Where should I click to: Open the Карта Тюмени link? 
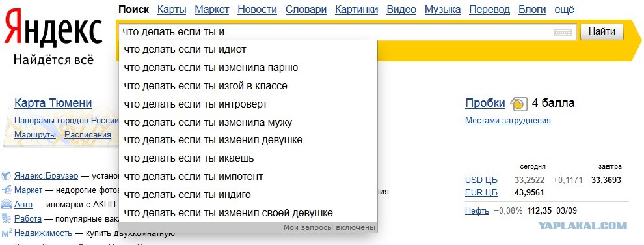click(53, 103)
